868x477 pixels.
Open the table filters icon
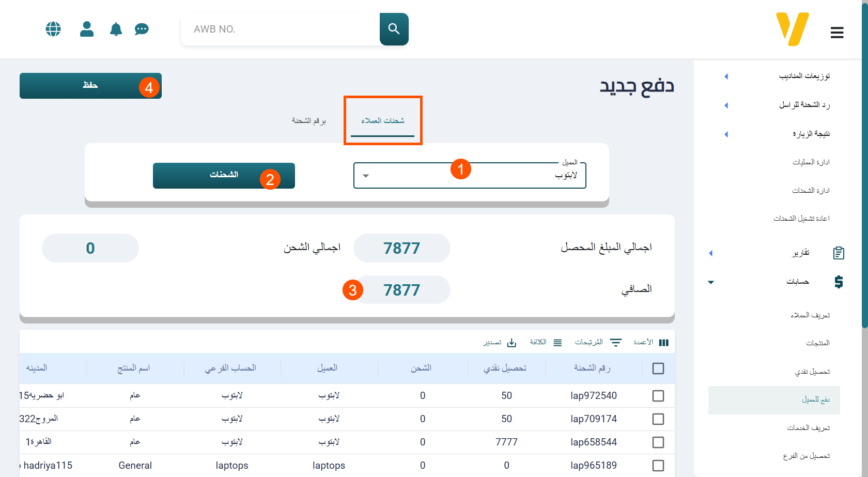(x=616, y=343)
